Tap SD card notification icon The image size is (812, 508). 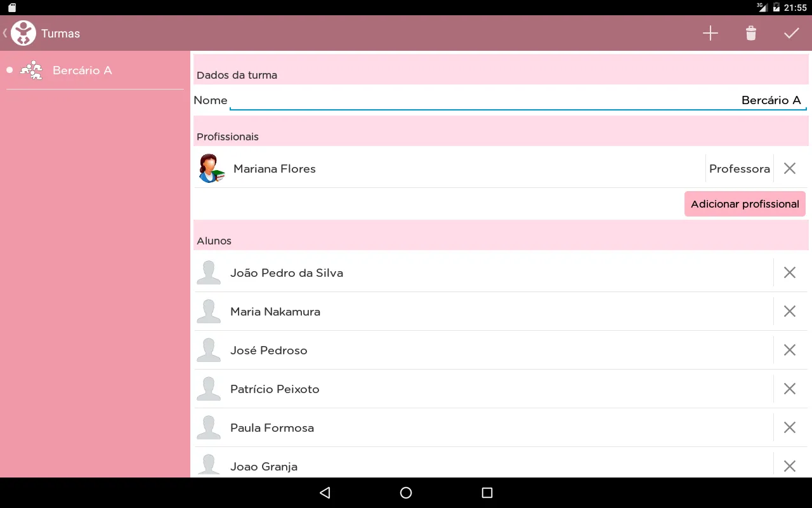[12, 8]
